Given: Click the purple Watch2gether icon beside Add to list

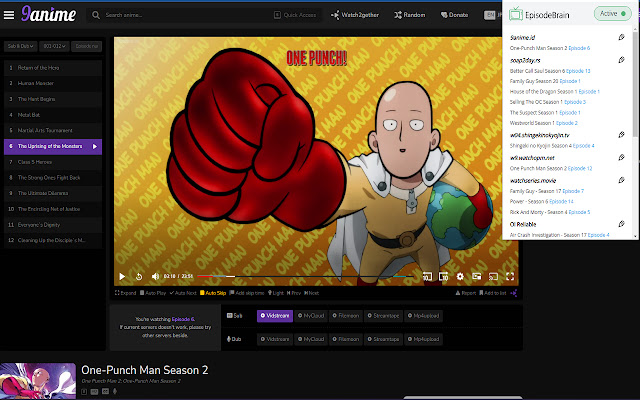Looking at the screenshot, I should 514,293.
